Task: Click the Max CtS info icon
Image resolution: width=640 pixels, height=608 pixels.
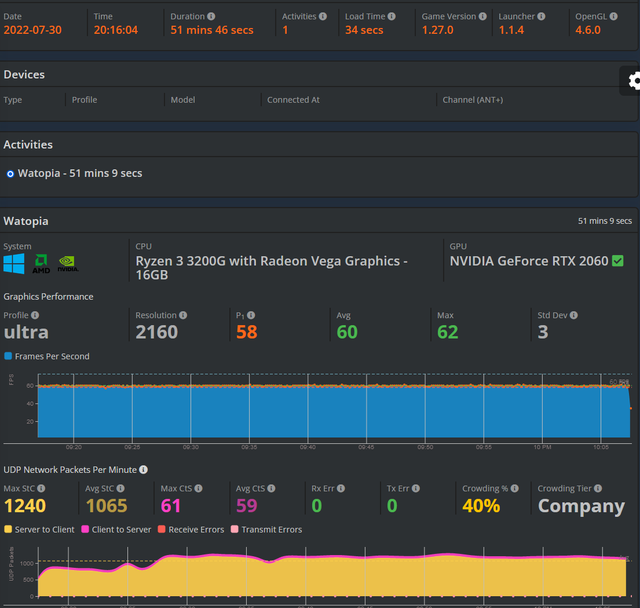Action: click(x=198, y=488)
